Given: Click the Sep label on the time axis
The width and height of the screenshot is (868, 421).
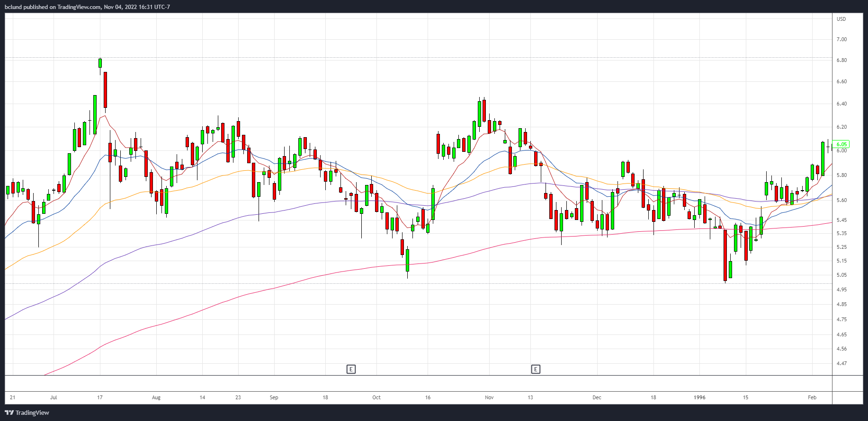Looking at the screenshot, I should pos(274,397).
